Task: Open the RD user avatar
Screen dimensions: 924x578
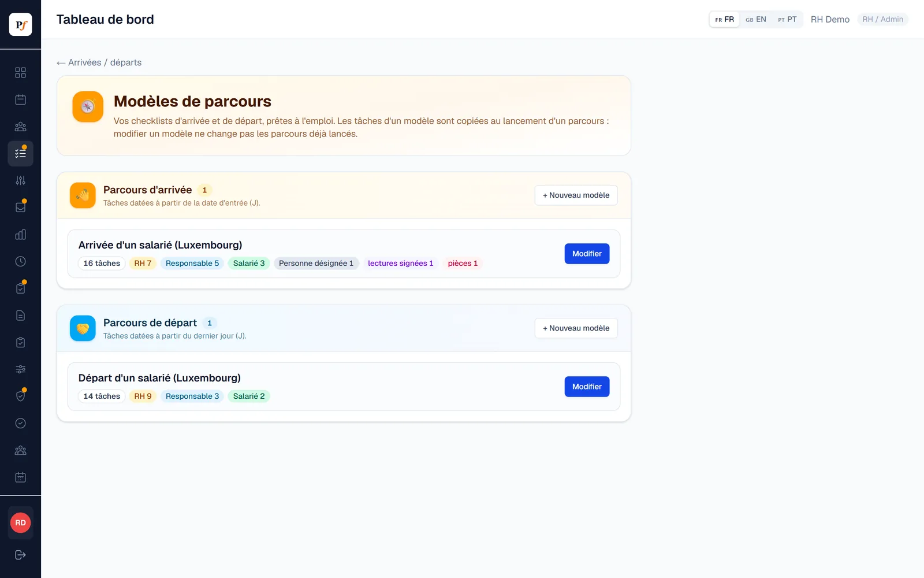Action: [x=20, y=523]
